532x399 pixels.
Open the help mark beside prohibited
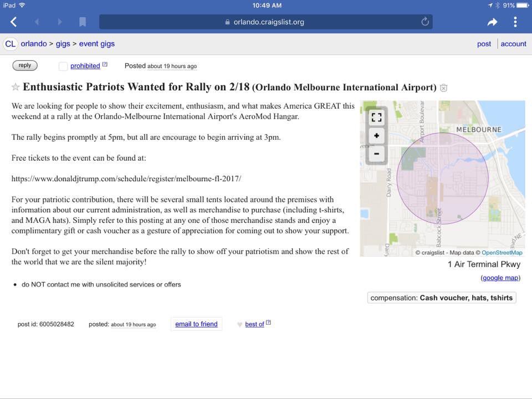pyautogui.click(x=105, y=64)
